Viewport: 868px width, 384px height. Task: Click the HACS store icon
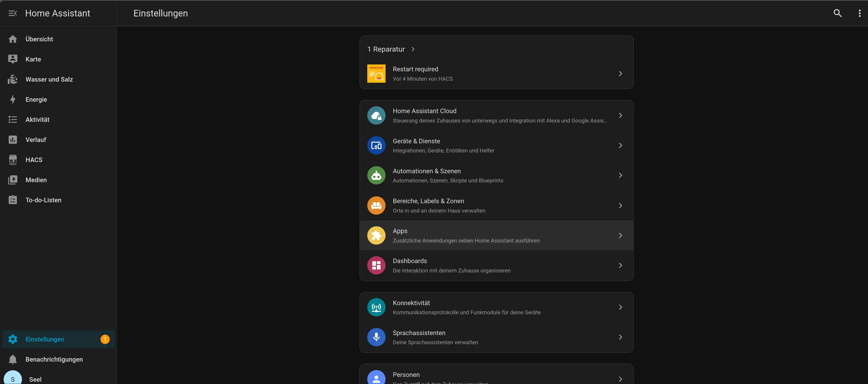pyautogui.click(x=13, y=160)
